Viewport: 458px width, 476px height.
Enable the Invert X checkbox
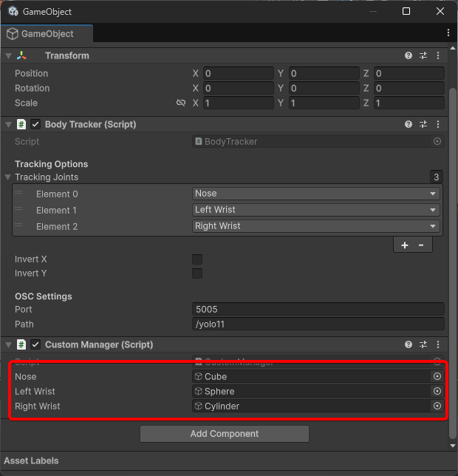pyautogui.click(x=197, y=259)
